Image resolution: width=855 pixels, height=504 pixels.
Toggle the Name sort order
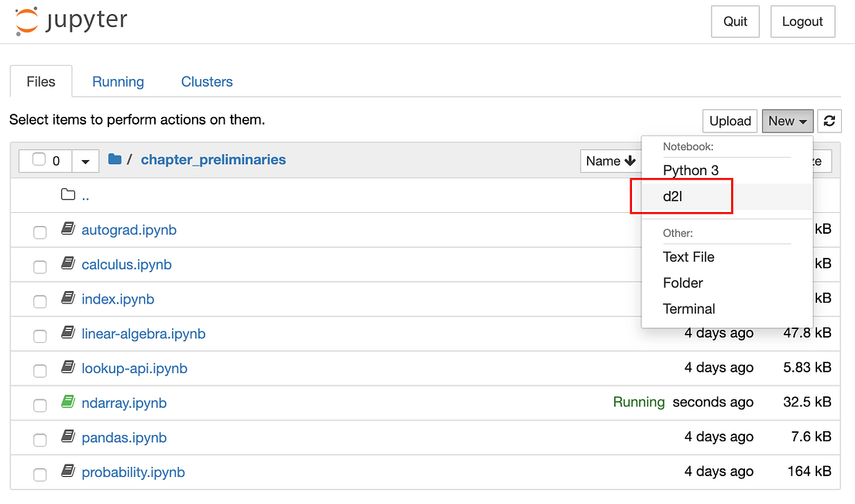pos(611,160)
